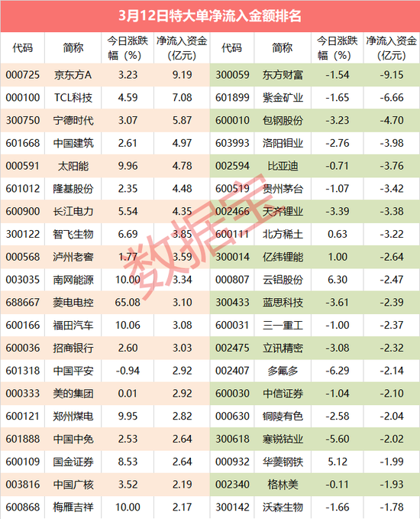The width and height of the screenshot is (420, 519).
Task: Select 亿纬锂能 stock name
Action: (283, 257)
